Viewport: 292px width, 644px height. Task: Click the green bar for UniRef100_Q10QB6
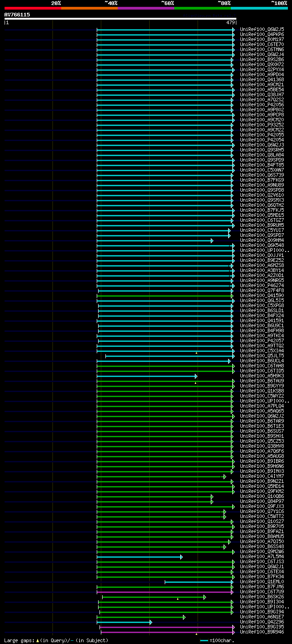(155, 497)
